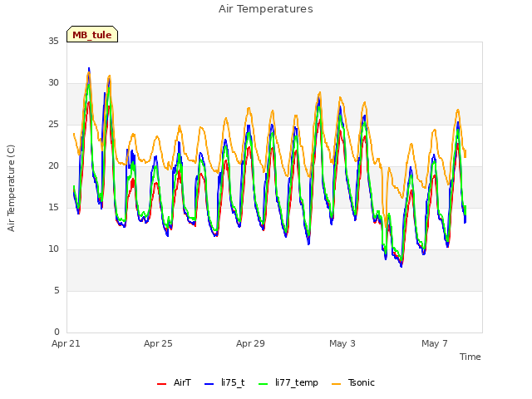Click the Time axis label

coord(470,357)
